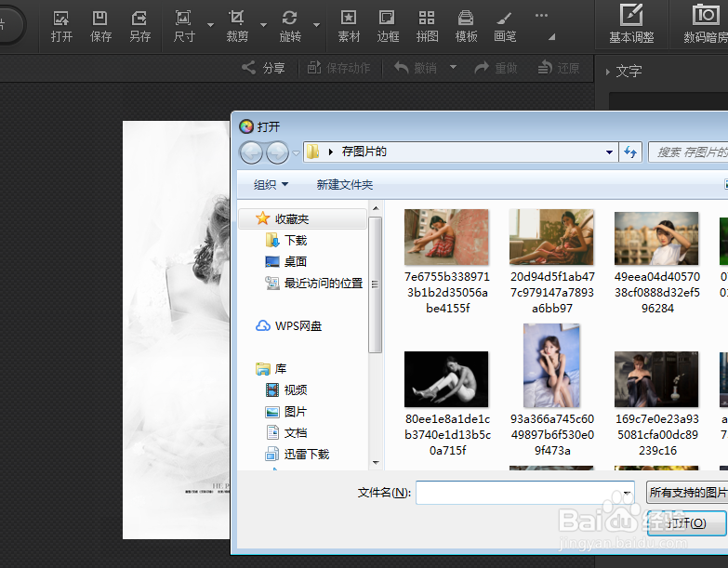Open the more tools ellipsis icon

(541, 16)
